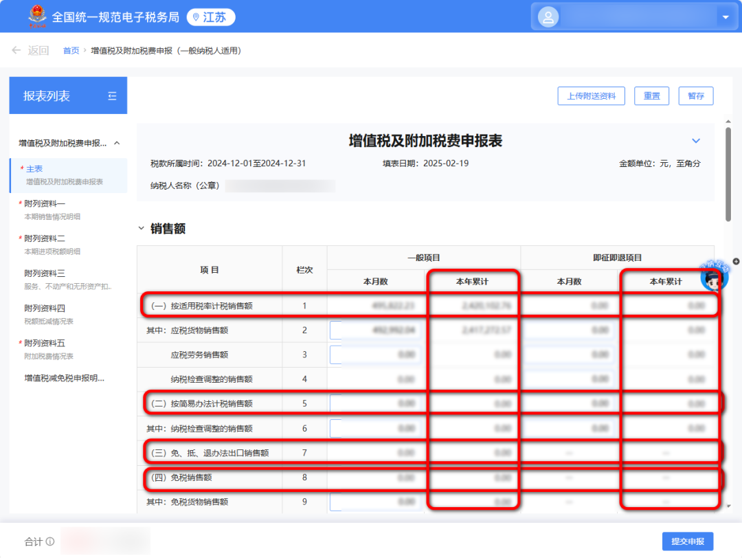
Task: Collapse the form header chevron
Action: pos(696,141)
